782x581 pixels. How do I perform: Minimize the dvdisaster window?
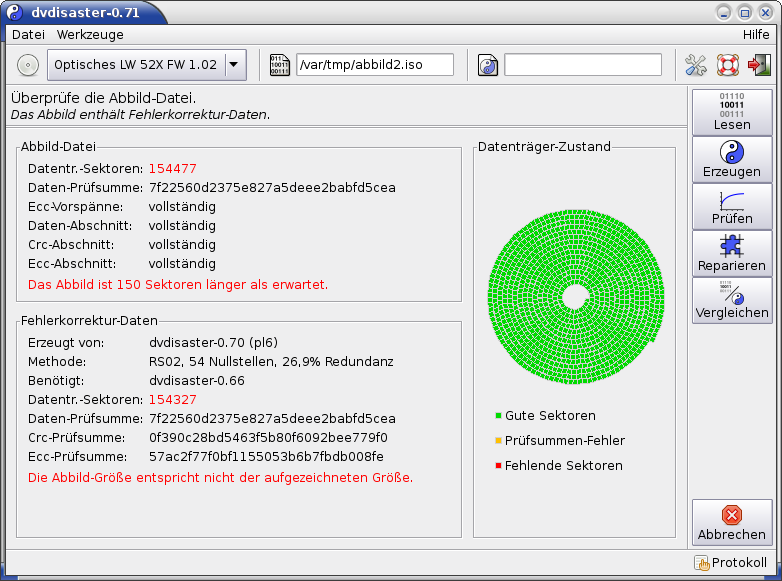[x=724, y=12]
